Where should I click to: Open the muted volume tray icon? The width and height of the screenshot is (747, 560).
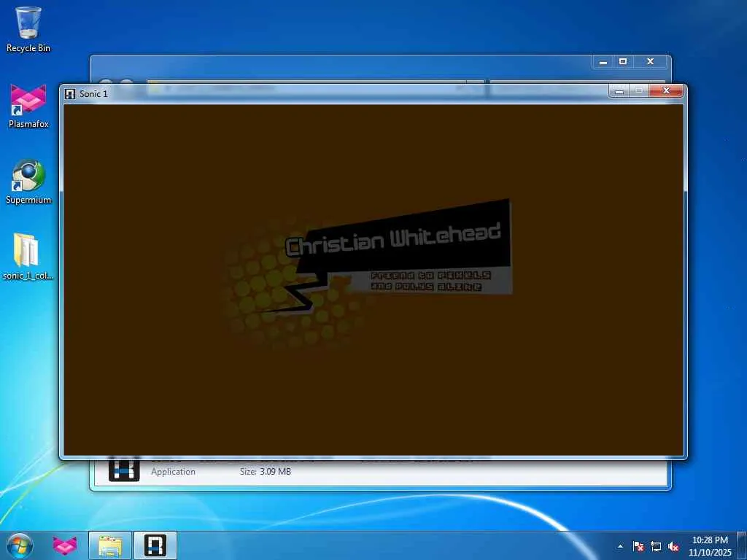coord(673,546)
